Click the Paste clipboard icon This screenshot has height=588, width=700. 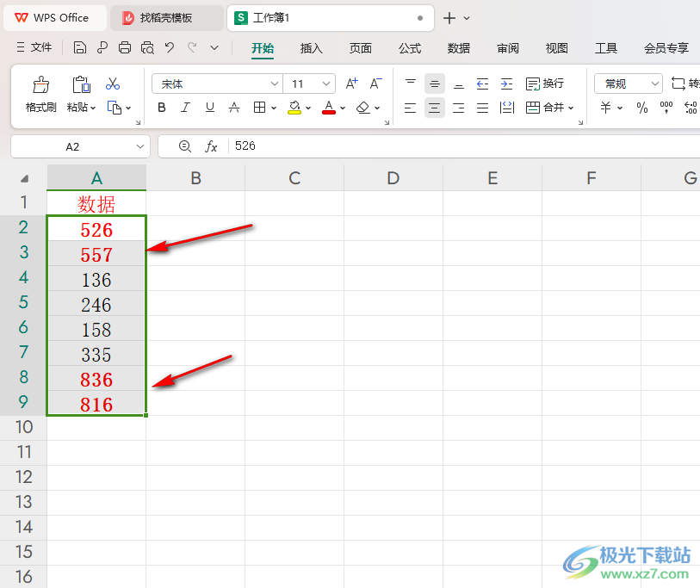pyautogui.click(x=81, y=84)
